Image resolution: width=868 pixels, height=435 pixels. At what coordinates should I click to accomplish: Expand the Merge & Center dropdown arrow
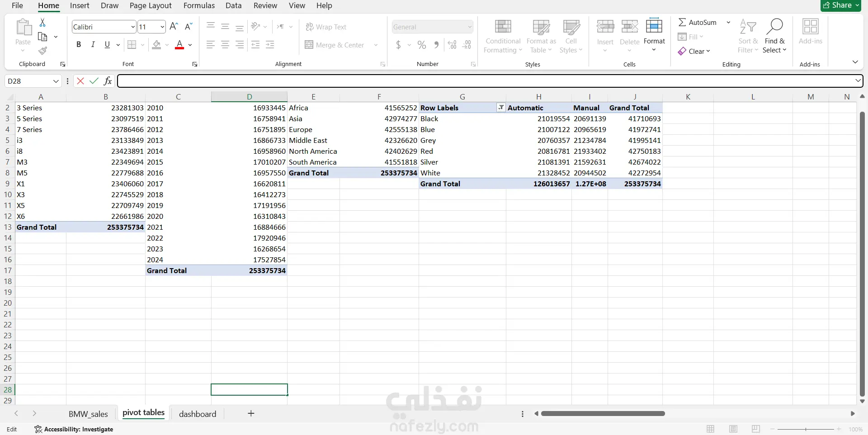point(376,45)
